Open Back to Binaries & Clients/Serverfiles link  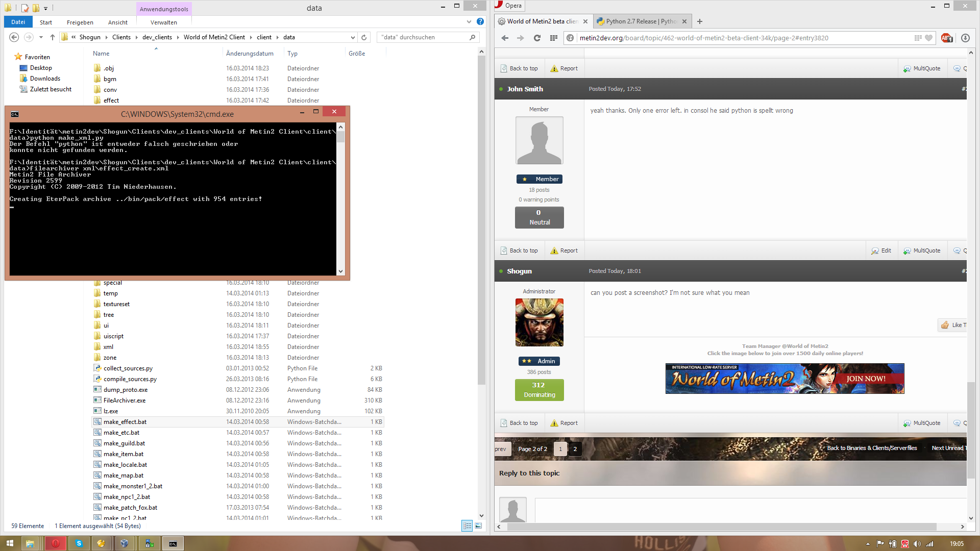[x=872, y=448]
